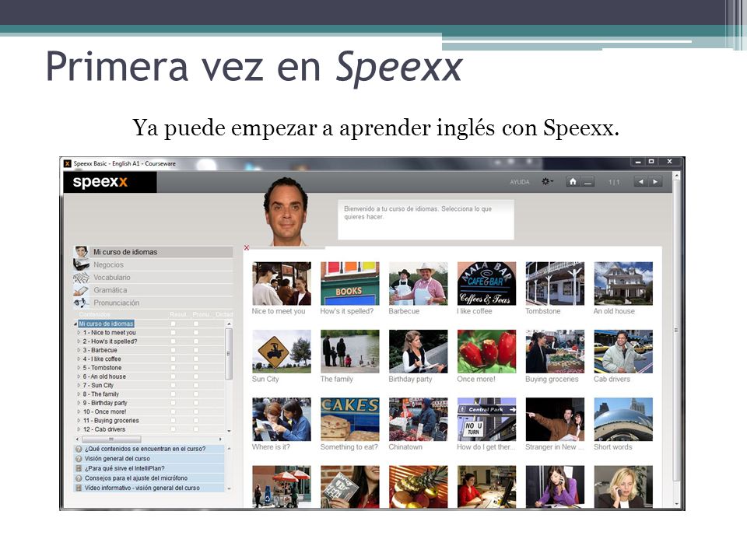Click help icon beside ¿Qué contenidos se encuentran
The image size is (747, 560).
tap(79, 449)
